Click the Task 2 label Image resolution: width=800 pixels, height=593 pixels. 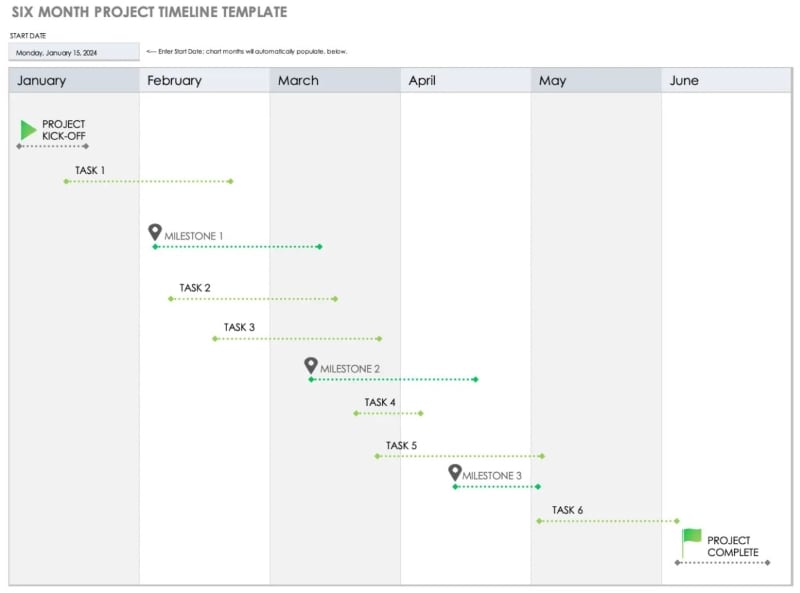point(195,288)
